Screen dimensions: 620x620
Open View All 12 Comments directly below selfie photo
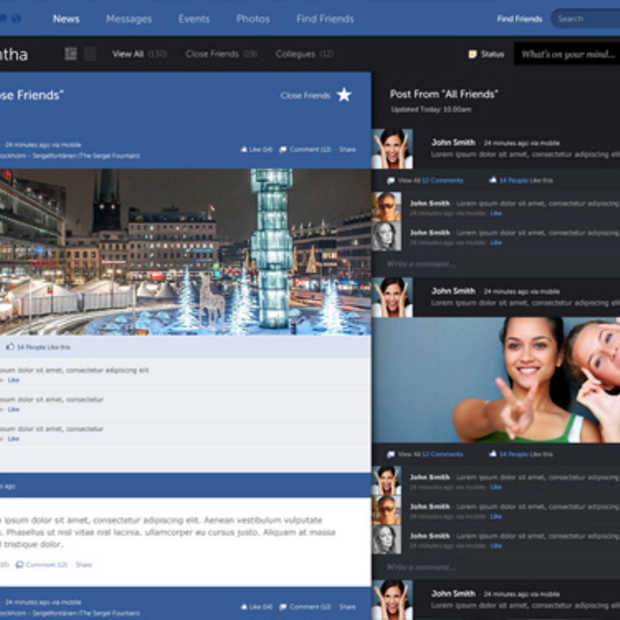[x=425, y=454]
